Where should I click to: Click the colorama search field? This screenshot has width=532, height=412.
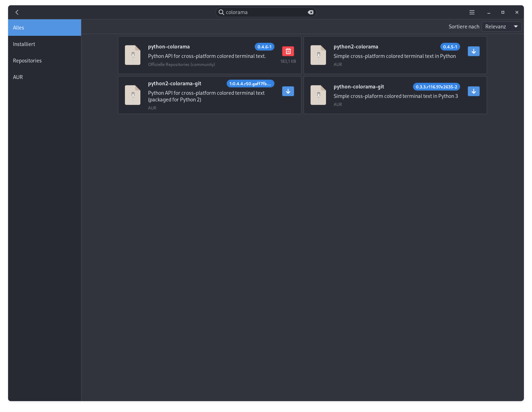265,12
